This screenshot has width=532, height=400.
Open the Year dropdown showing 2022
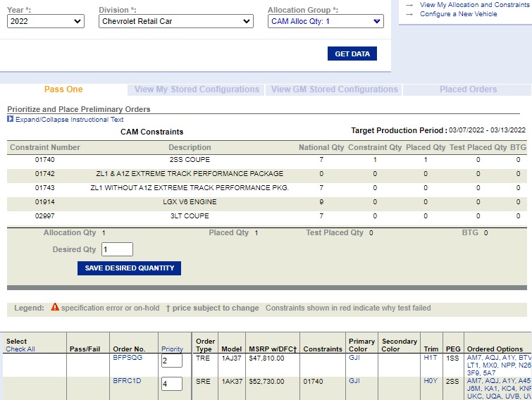[46, 21]
